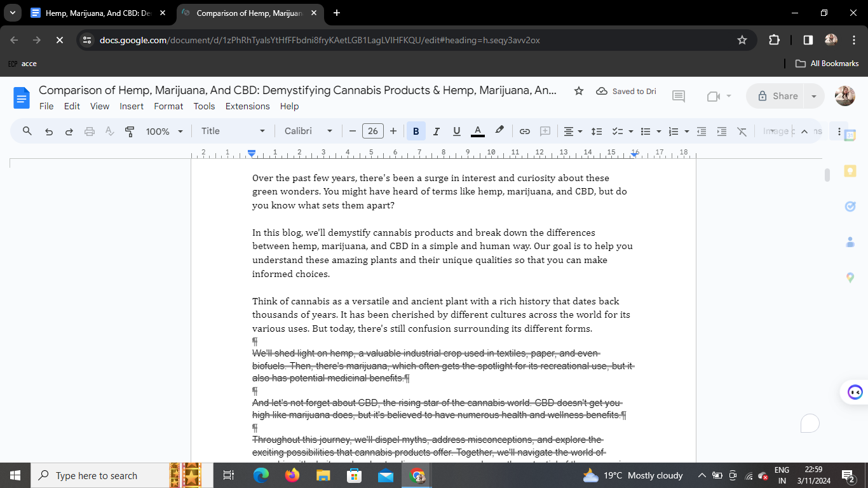Screen dimensions: 868x488
Task: Click the Print icon in toolbar
Action: pos(90,132)
